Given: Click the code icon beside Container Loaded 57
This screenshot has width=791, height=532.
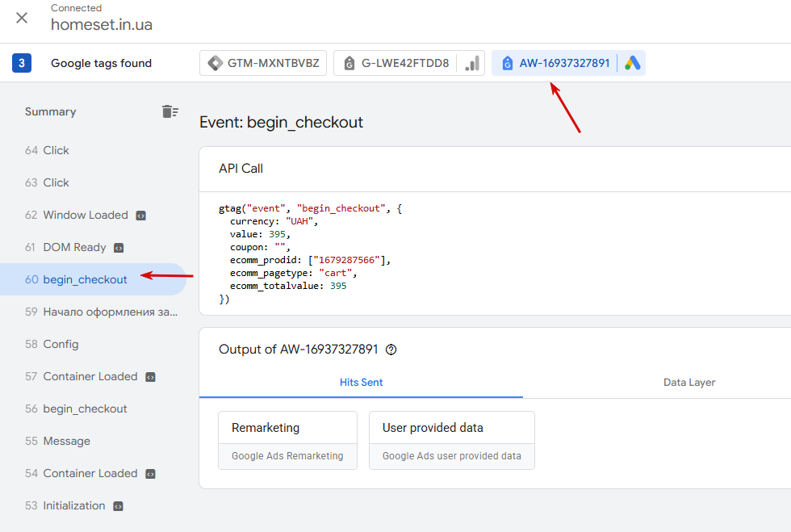Looking at the screenshot, I should click(150, 377).
